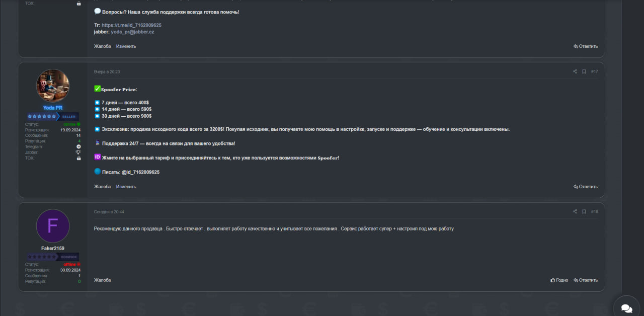Image resolution: width=644 pixels, height=316 pixels.
Task: Click Yoda PR's avatar picture
Action: coord(53,86)
